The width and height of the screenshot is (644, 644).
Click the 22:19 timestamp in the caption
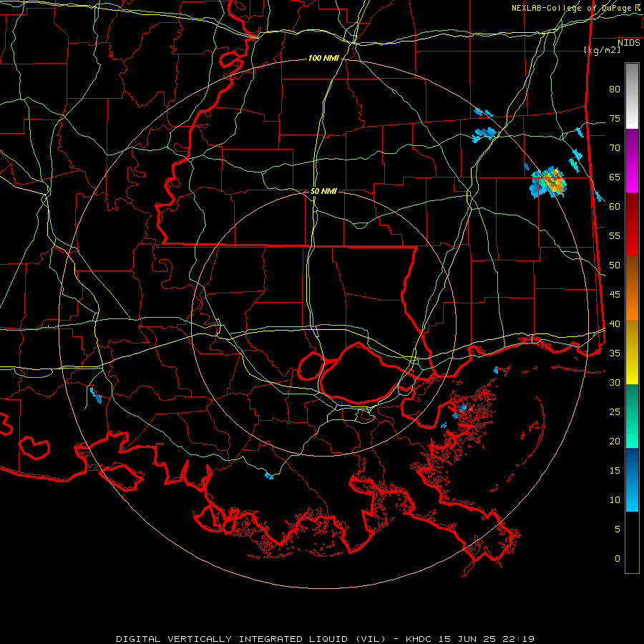tap(518, 639)
